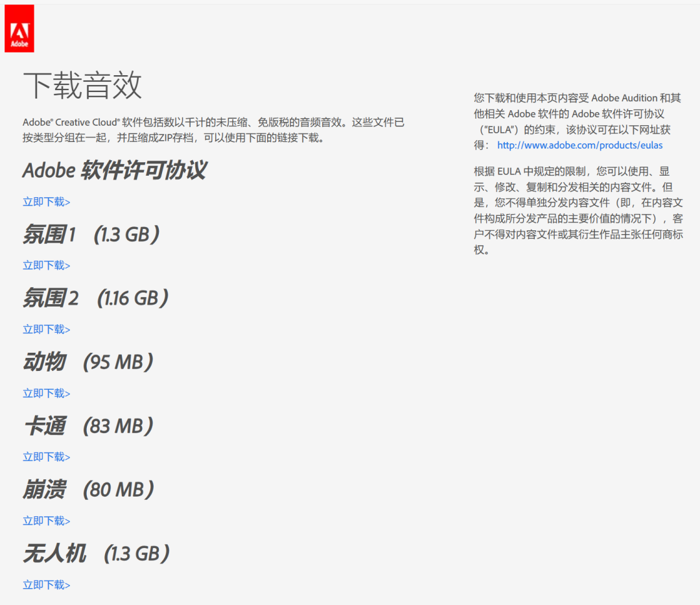Image resolution: width=700 pixels, height=605 pixels.
Task: Click 立即下载 under 氛围1 (1.3 GB)
Action: pyautogui.click(x=47, y=265)
